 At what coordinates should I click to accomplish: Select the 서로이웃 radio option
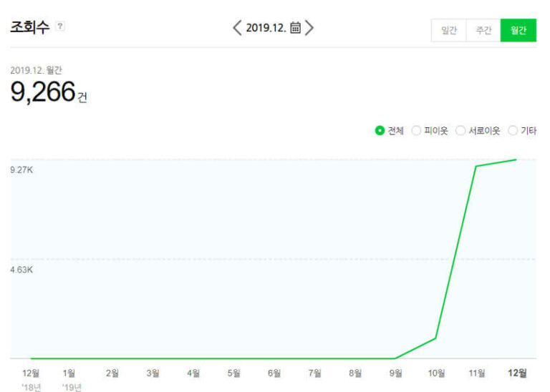coord(460,131)
